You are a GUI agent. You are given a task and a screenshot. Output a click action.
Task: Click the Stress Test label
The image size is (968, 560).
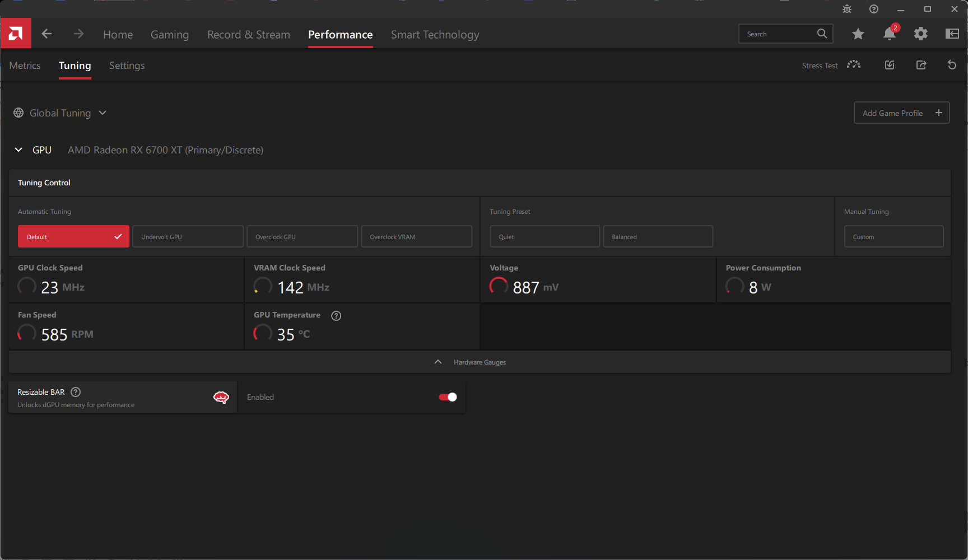[x=820, y=66]
